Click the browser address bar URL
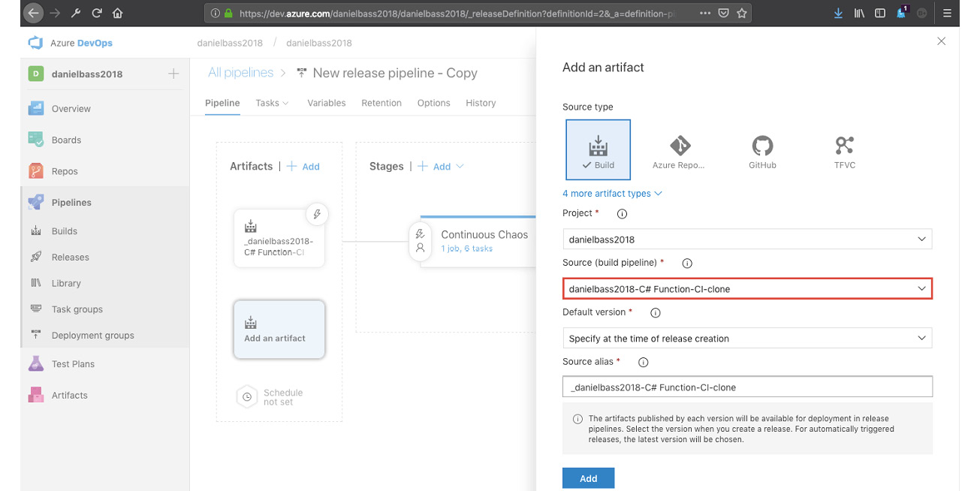The height and width of the screenshot is (491, 980). (x=458, y=13)
